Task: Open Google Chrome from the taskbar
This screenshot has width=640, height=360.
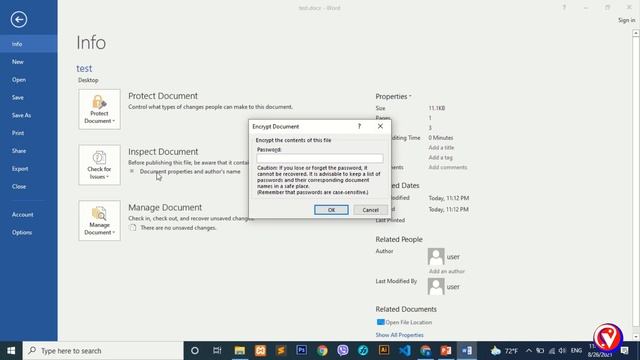Action: coord(322,351)
